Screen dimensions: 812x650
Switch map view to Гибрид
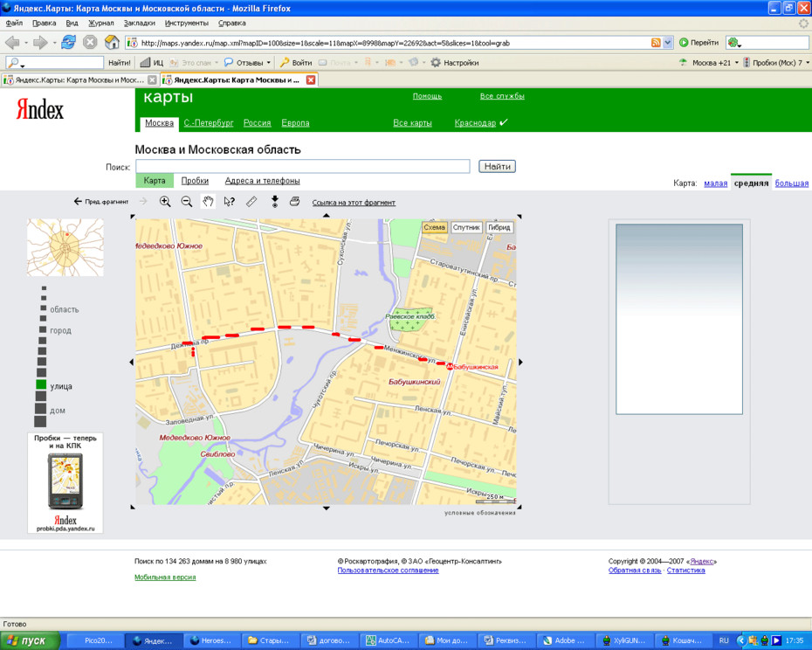pos(499,227)
